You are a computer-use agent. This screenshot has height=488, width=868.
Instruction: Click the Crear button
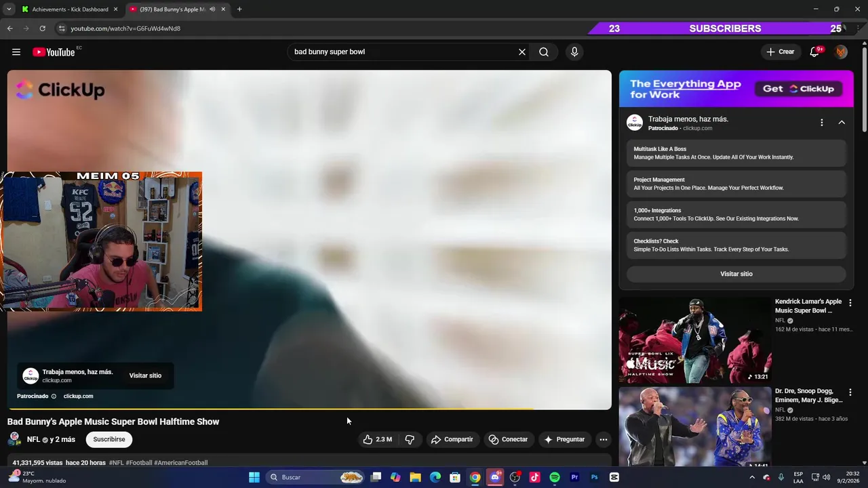[780, 52]
